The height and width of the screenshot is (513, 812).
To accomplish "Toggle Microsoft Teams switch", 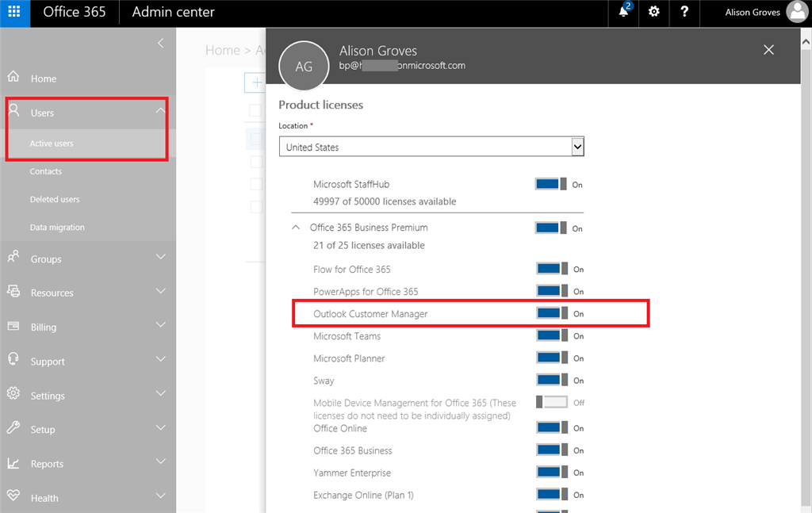I will [552, 335].
